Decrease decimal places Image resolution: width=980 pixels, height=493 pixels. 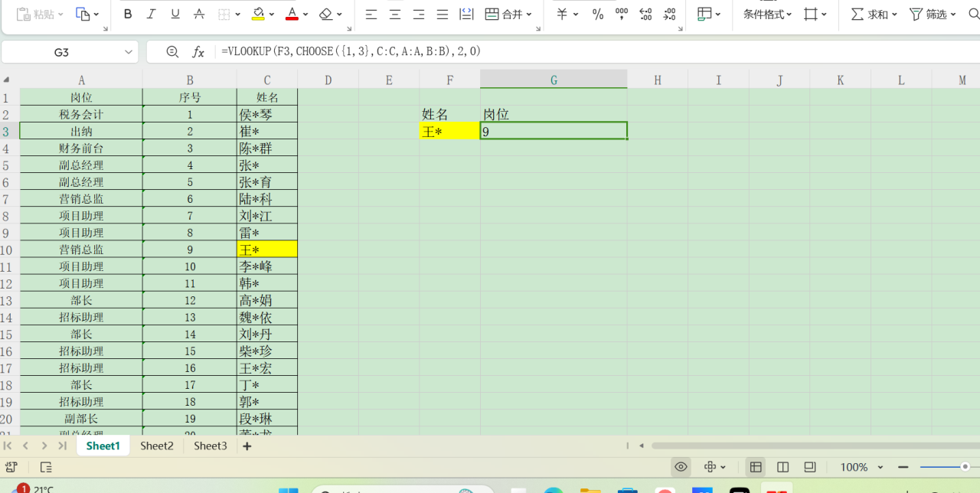(669, 14)
